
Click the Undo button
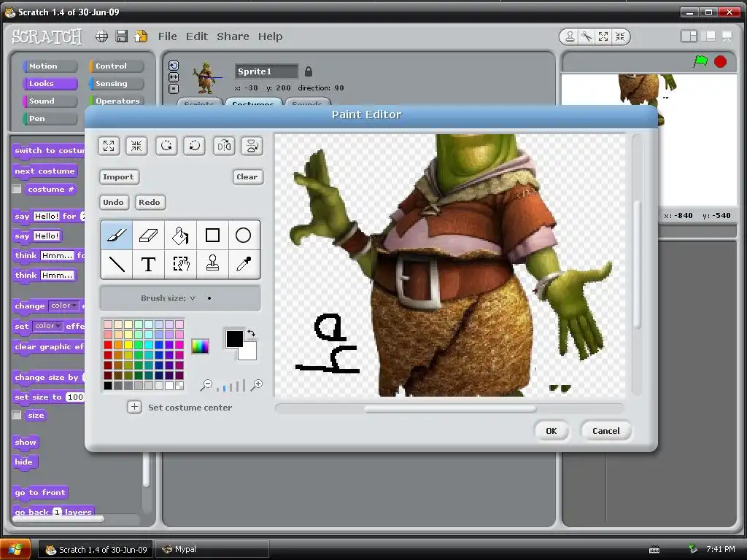tap(113, 203)
